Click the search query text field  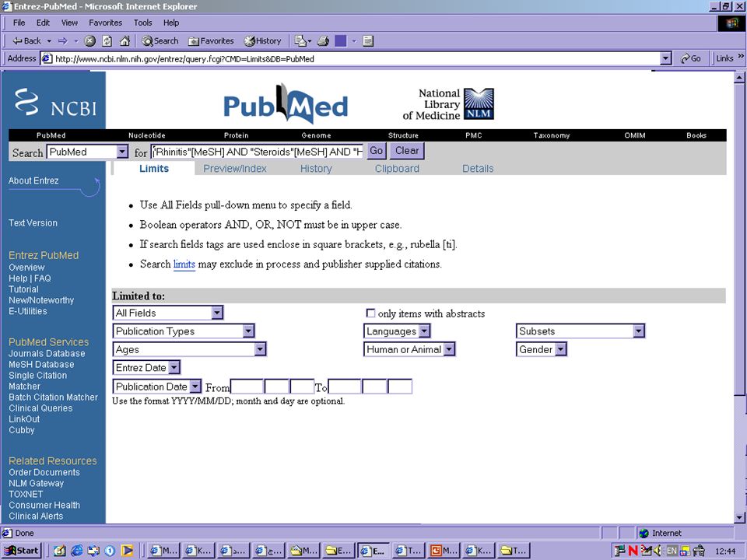[258, 152]
